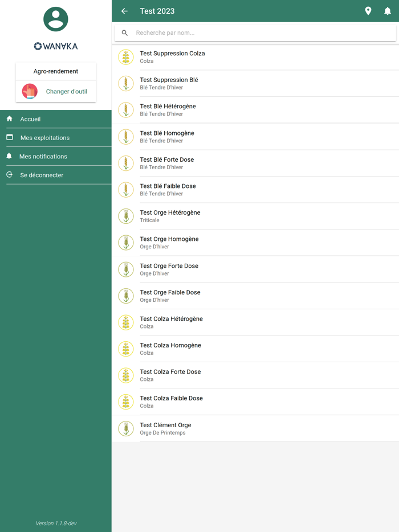
Task: Open Test Orge Faible Dose entry
Action: point(255,296)
